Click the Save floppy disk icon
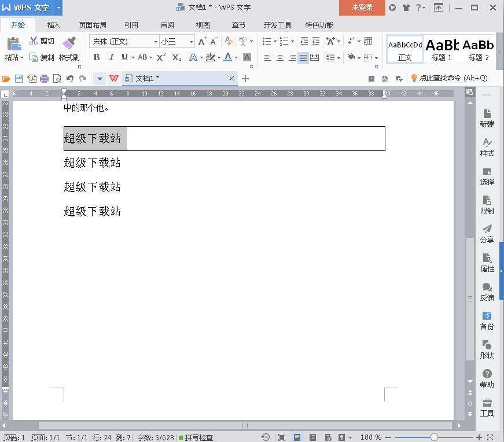This screenshot has height=442, width=504. click(19, 79)
